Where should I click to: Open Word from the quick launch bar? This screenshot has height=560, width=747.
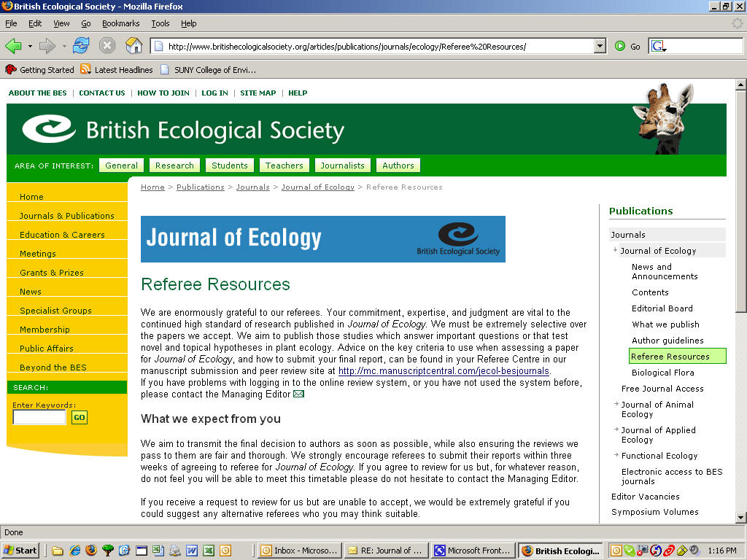[192, 551]
